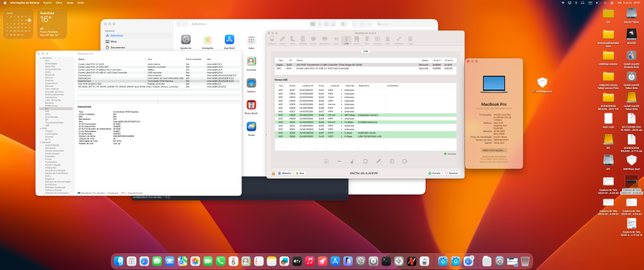This screenshot has height=270, width=644.
Task: Collapse the Hardware group in System Information sidebar
Action: click(40, 58)
